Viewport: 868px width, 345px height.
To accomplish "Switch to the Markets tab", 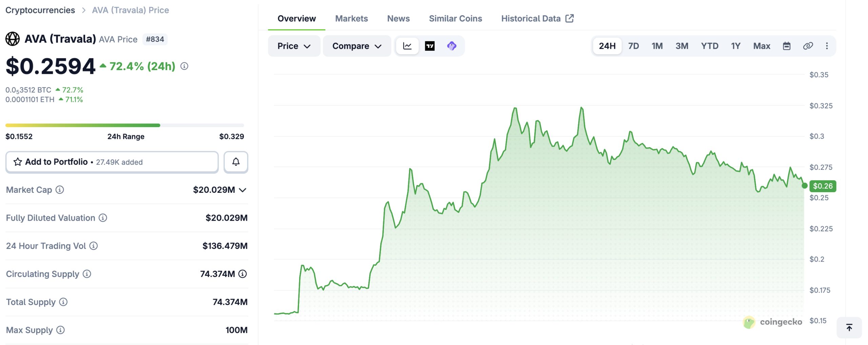I will point(351,19).
